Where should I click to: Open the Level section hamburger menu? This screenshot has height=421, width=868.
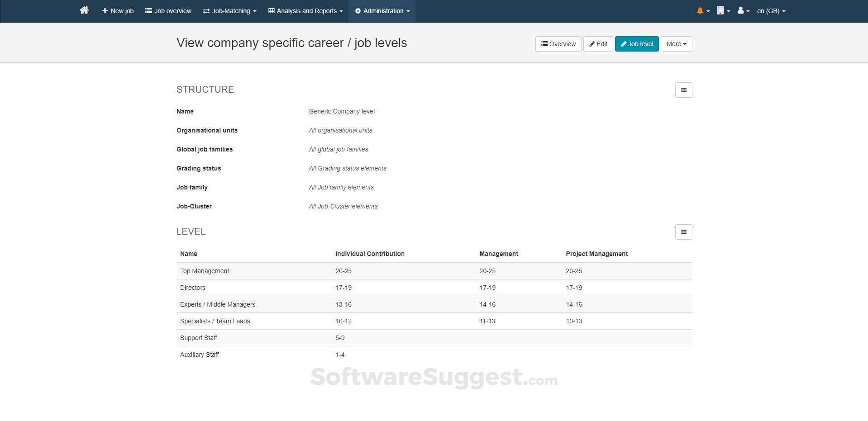(683, 232)
